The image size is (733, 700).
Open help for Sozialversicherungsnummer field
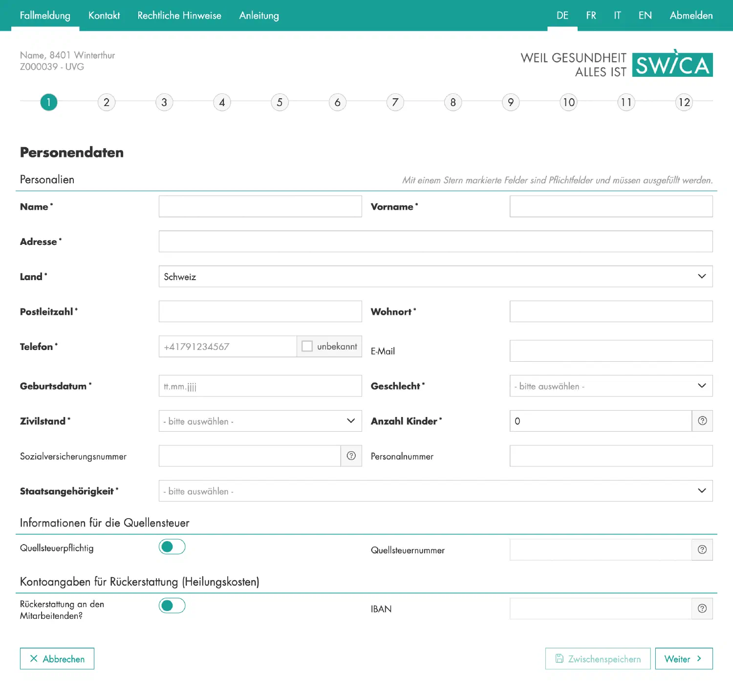pyautogui.click(x=351, y=456)
